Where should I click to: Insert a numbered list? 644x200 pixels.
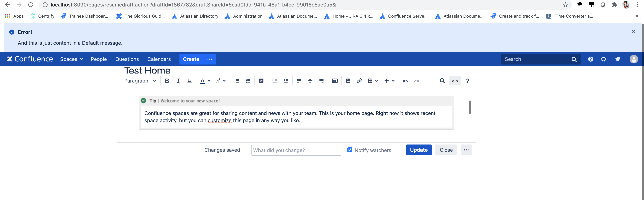click(x=248, y=81)
